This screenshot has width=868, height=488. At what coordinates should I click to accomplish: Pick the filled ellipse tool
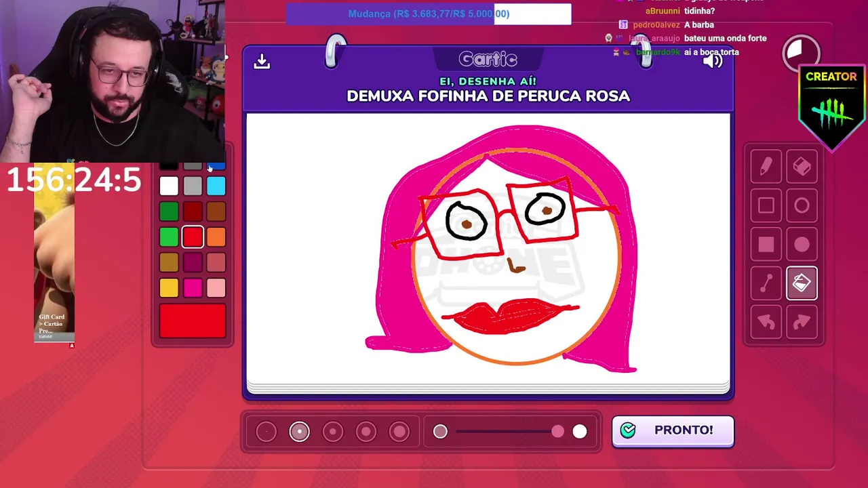tap(802, 245)
